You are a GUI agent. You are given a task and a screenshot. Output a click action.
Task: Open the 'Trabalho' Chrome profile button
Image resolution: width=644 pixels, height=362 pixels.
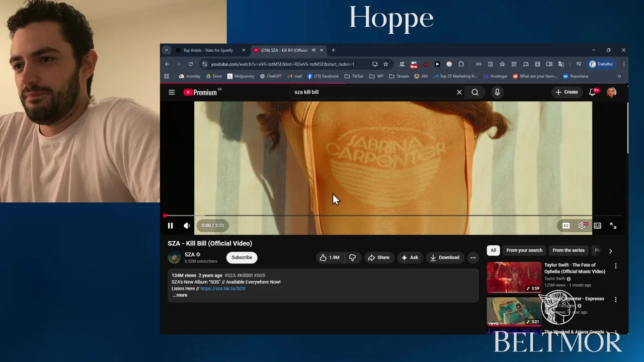pos(602,64)
